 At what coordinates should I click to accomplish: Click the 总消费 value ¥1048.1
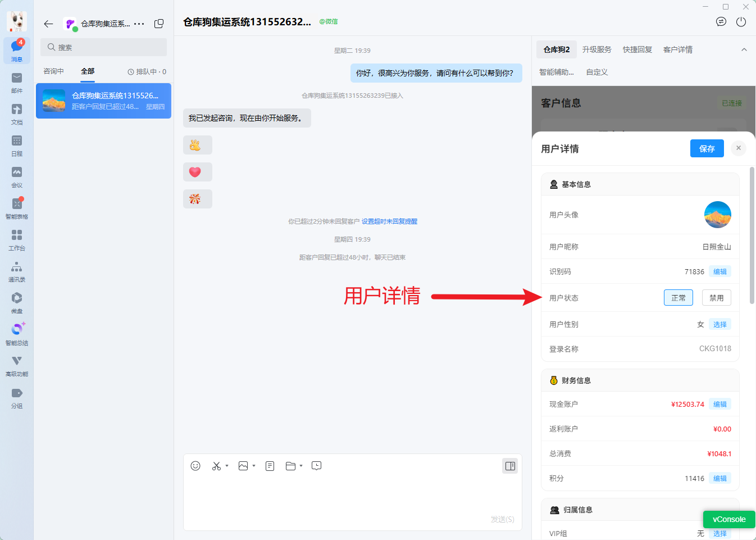[719, 453]
